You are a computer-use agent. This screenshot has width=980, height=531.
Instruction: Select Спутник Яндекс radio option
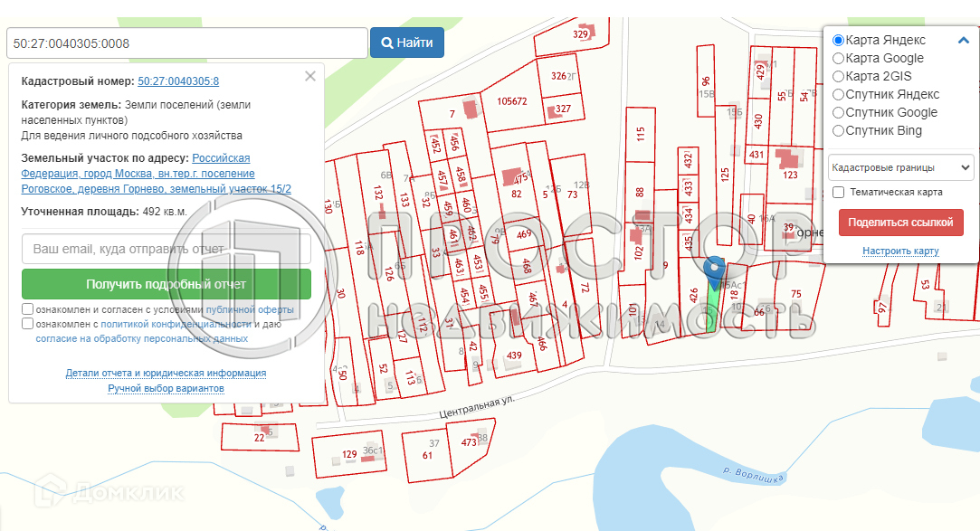coord(839,95)
